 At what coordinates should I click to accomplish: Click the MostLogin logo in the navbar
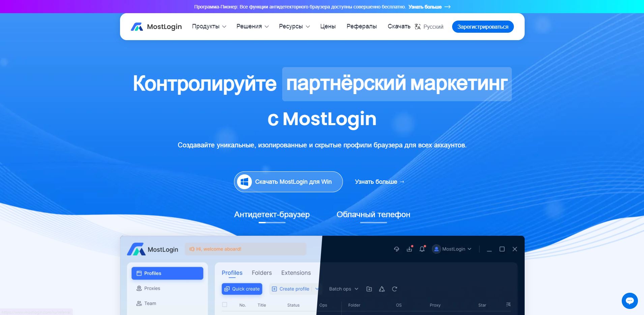(156, 27)
